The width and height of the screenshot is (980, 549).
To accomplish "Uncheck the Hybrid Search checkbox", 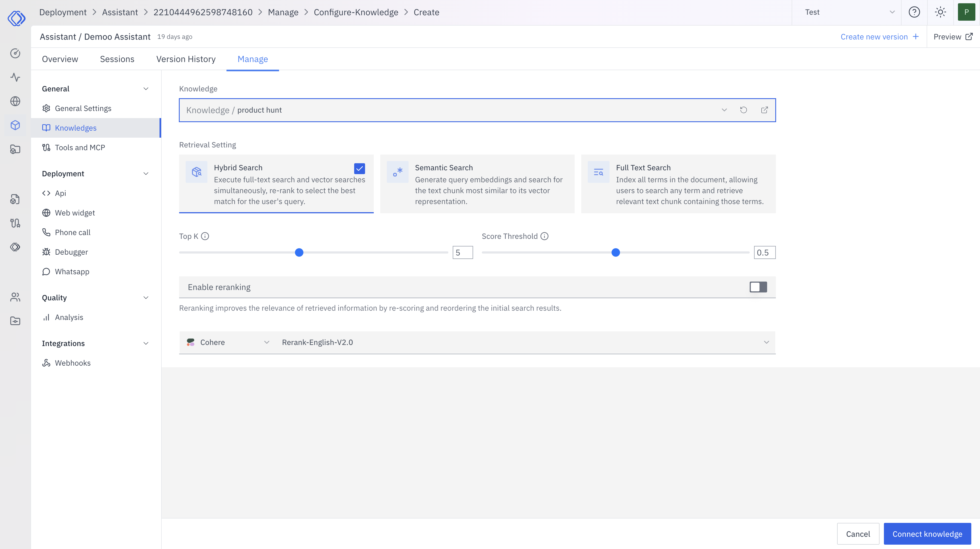I will tap(359, 168).
